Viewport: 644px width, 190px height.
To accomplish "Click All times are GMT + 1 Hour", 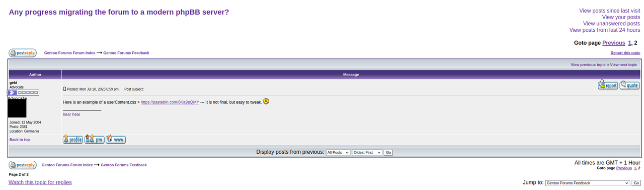I will (x=607, y=163).
